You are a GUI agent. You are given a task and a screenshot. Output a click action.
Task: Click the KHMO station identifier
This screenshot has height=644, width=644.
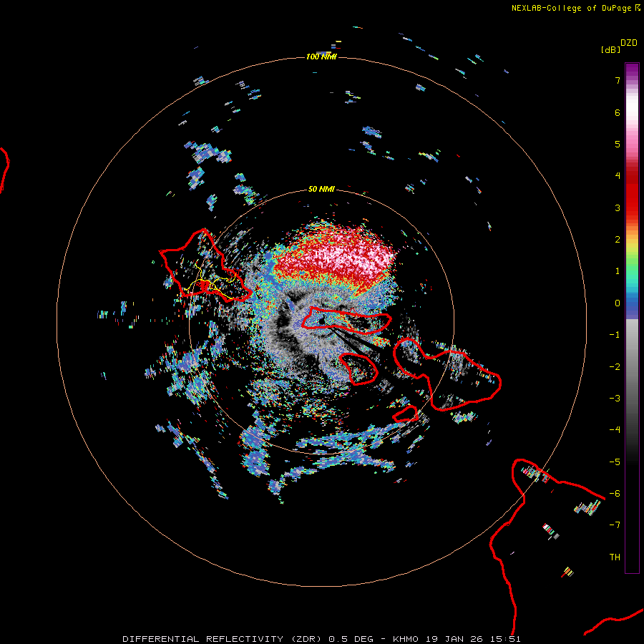coord(406,639)
